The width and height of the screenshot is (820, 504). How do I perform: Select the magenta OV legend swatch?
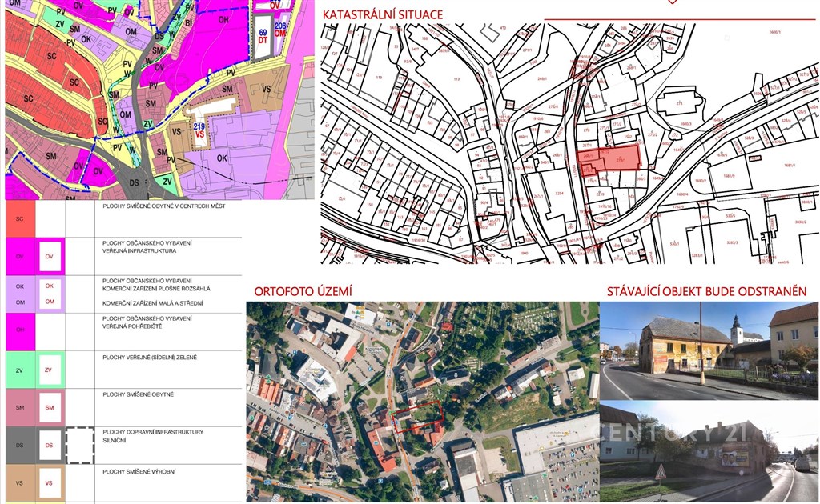[20, 257]
